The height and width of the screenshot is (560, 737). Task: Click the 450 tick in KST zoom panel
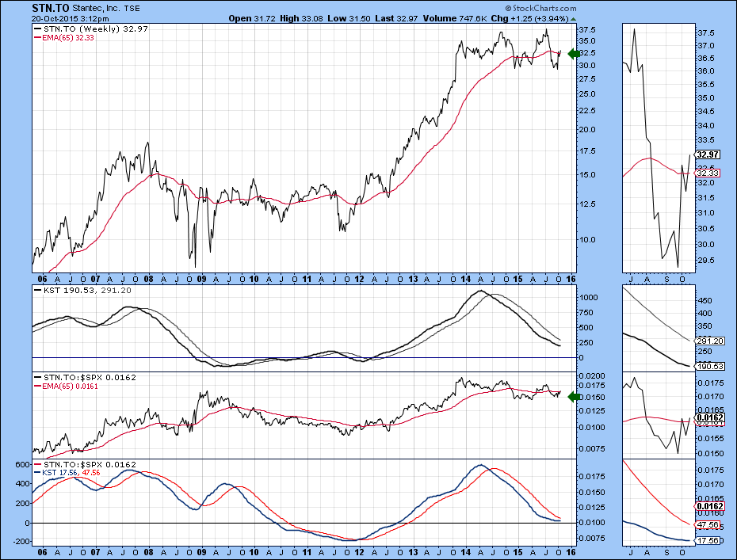(x=705, y=301)
